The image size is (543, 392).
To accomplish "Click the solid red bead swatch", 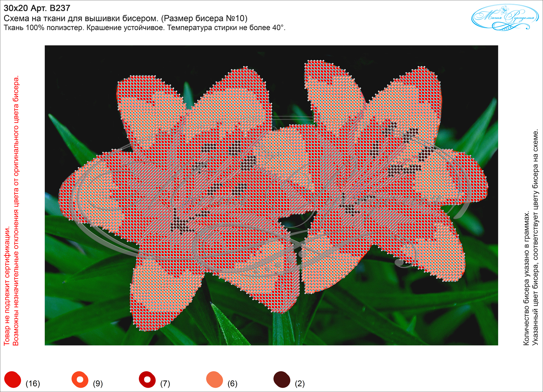I will tap(12, 380).
